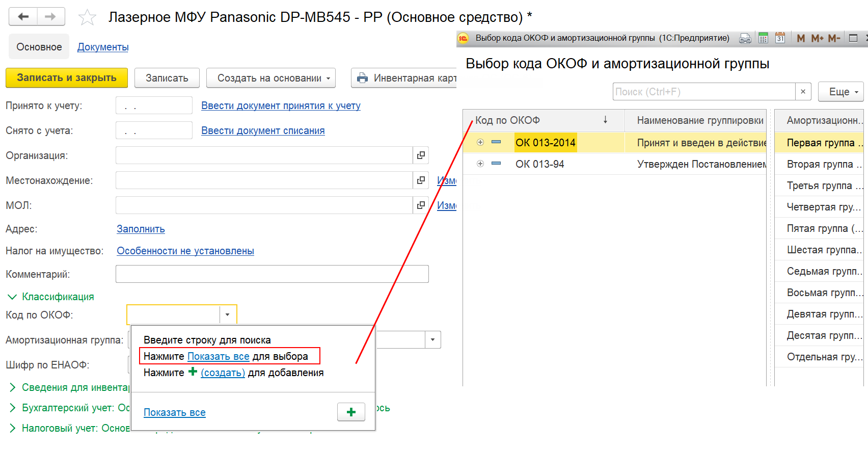Click Показать все link in the hint line
Viewport: 868px width, 449px height.
(x=219, y=356)
